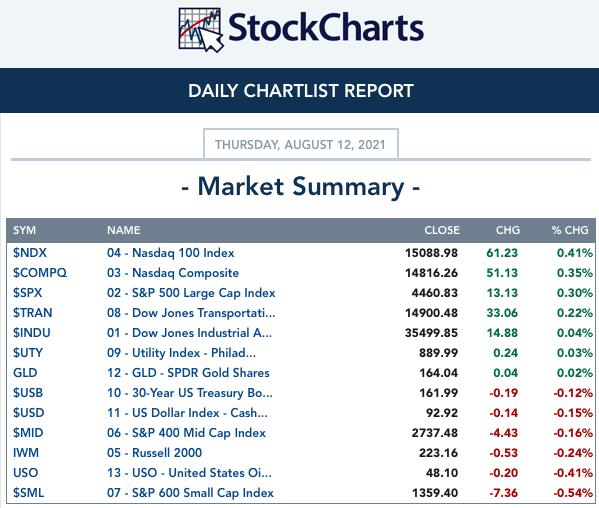Click GLD - SPDR Gold Shares link
599x508 pixels.
tap(188, 373)
